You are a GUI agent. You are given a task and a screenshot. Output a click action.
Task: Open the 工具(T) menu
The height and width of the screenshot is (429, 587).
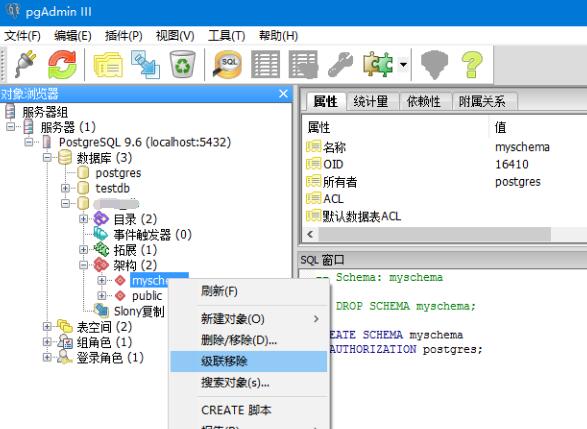click(x=226, y=36)
